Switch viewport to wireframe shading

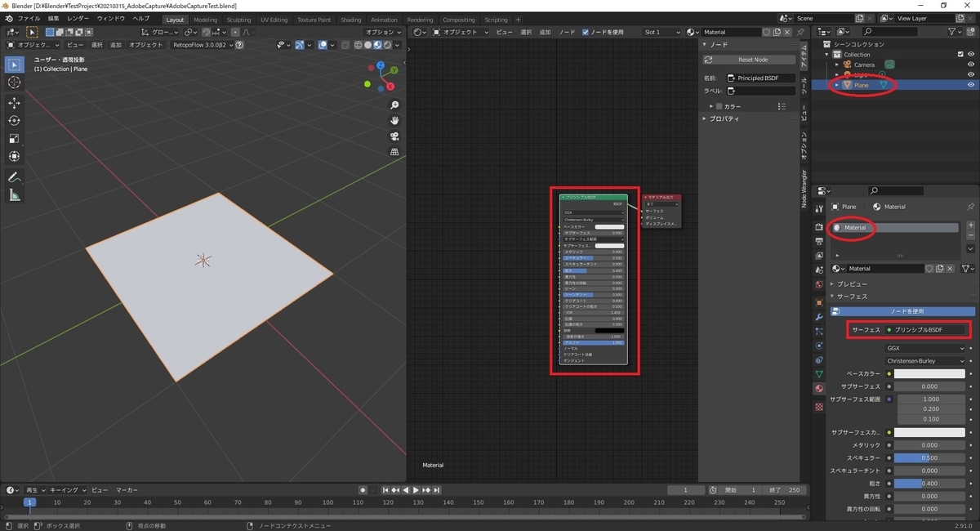click(359, 45)
